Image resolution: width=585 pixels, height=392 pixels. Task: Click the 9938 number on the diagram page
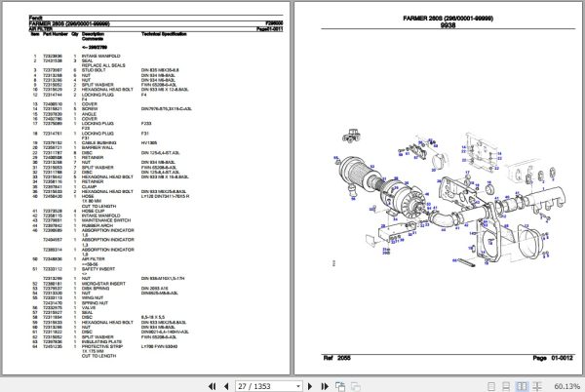448,25
